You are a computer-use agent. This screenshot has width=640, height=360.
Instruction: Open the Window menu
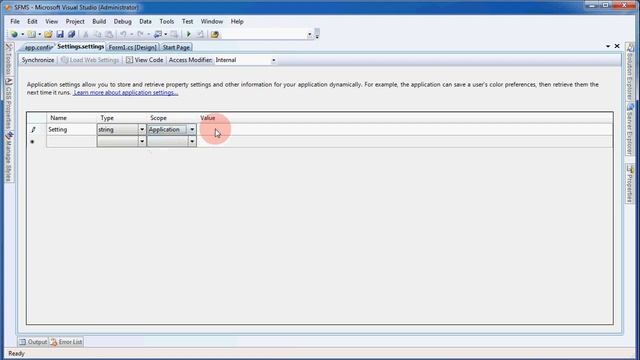pos(211,21)
